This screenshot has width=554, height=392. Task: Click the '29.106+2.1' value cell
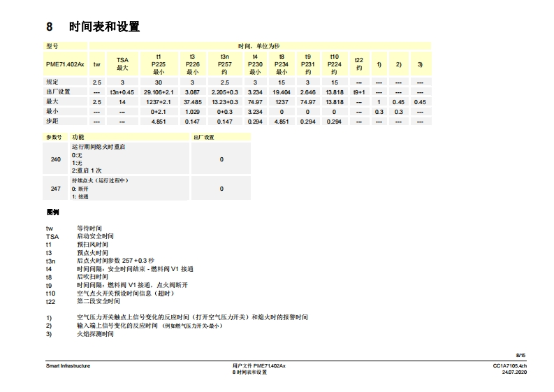(159, 92)
